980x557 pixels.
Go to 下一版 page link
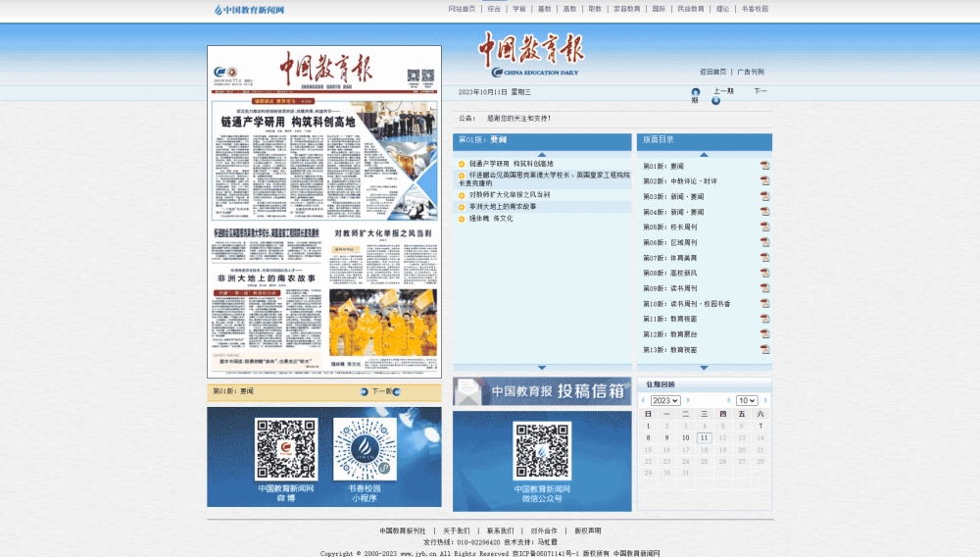381,391
